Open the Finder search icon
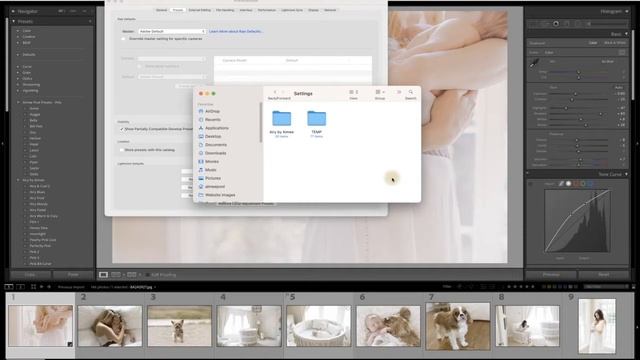The height and width of the screenshot is (360, 640). point(411,92)
